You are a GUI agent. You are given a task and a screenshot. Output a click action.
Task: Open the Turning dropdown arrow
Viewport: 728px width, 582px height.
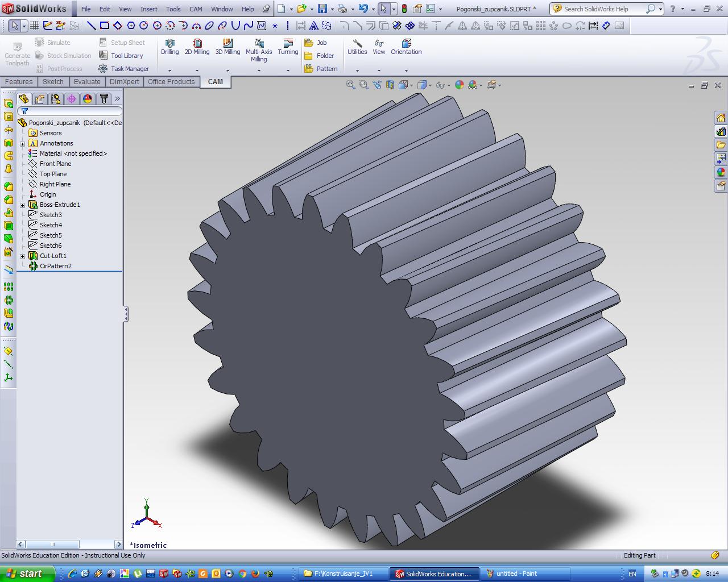288,70
